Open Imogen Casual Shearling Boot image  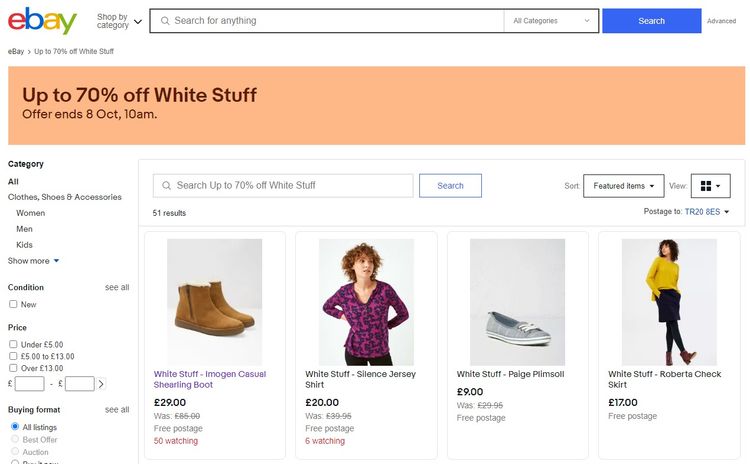(214, 302)
